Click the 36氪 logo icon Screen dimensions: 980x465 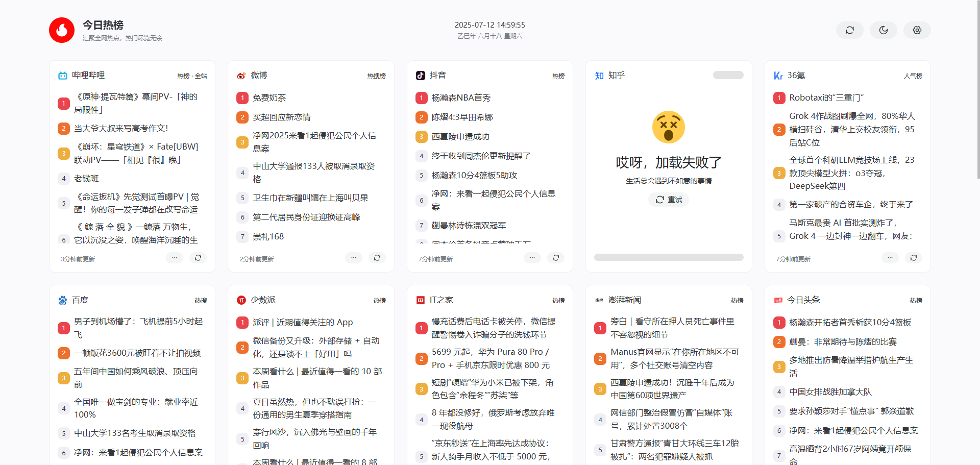(x=778, y=76)
